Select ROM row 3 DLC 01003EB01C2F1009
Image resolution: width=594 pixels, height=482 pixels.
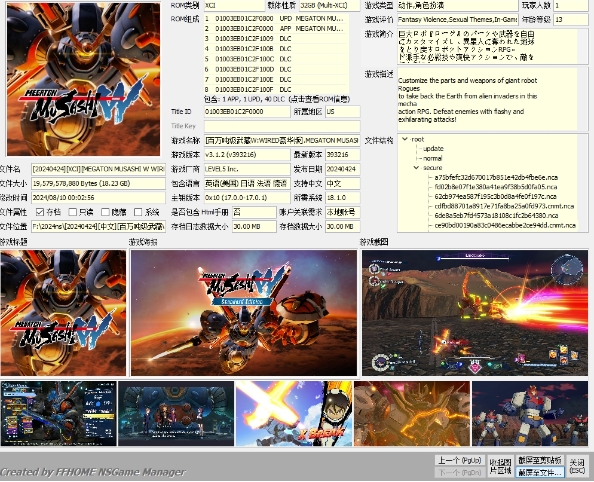coord(276,39)
